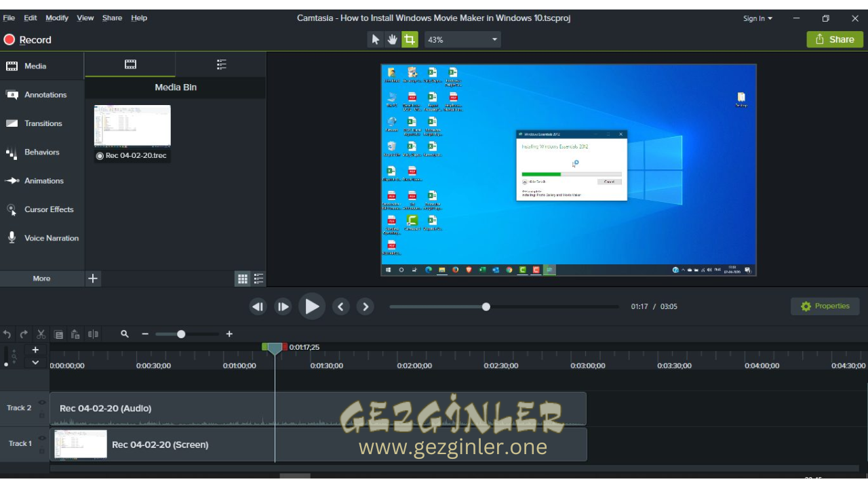Image resolution: width=868 pixels, height=488 pixels.
Task: Paste media with the clipboard icon
Action: [x=75, y=334]
